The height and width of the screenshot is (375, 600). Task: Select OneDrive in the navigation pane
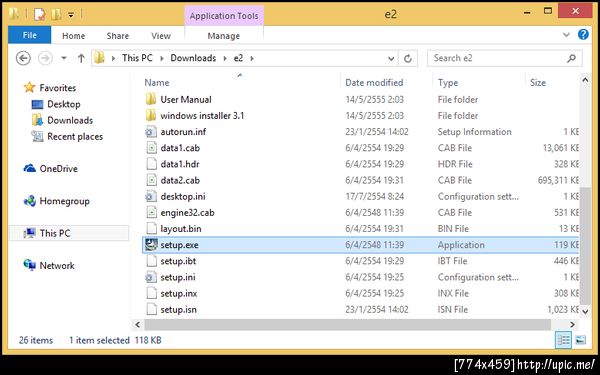[59, 169]
